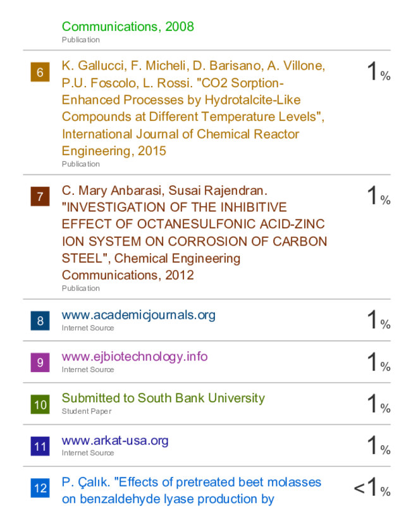Select the dark blue number 8 badge

[40, 321]
